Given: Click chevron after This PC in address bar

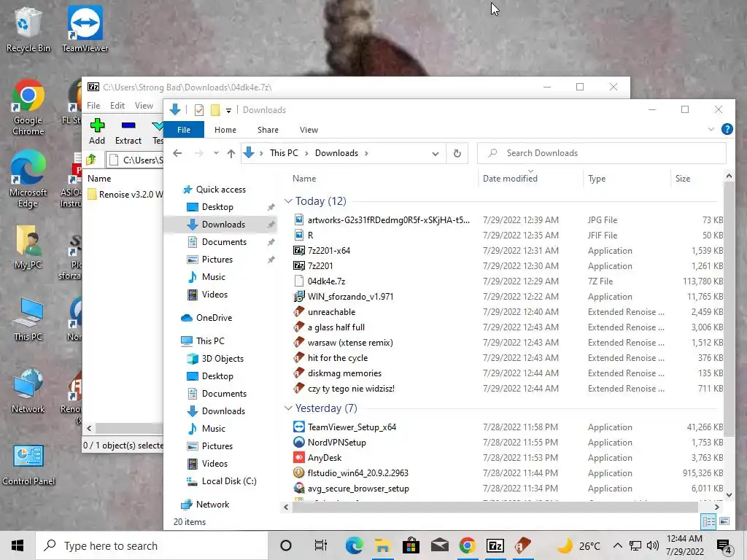Looking at the screenshot, I should pos(306,153).
